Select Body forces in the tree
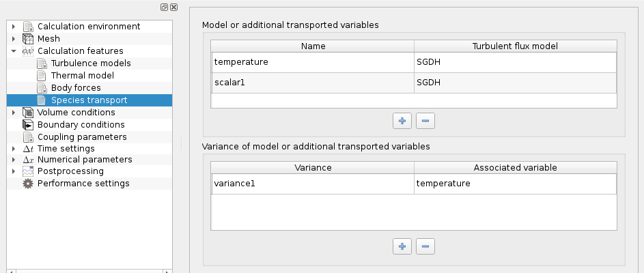 coord(76,88)
